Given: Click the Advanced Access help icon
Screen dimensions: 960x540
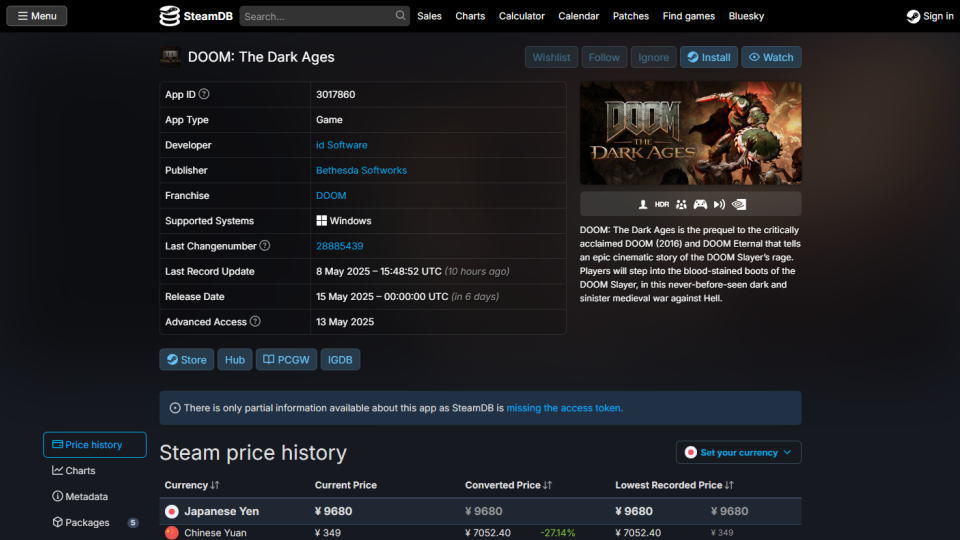Looking at the screenshot, I should [x=255, y=321].
